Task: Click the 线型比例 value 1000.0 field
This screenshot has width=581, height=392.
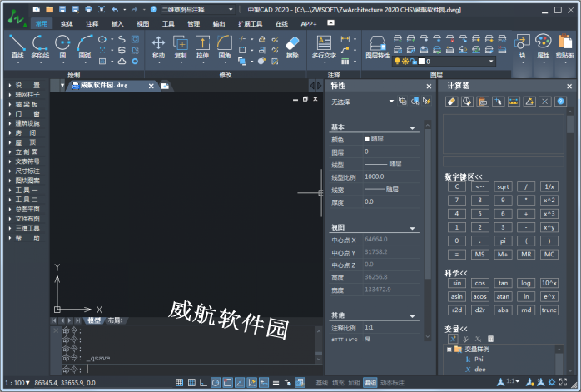Action: pos(391,176)
